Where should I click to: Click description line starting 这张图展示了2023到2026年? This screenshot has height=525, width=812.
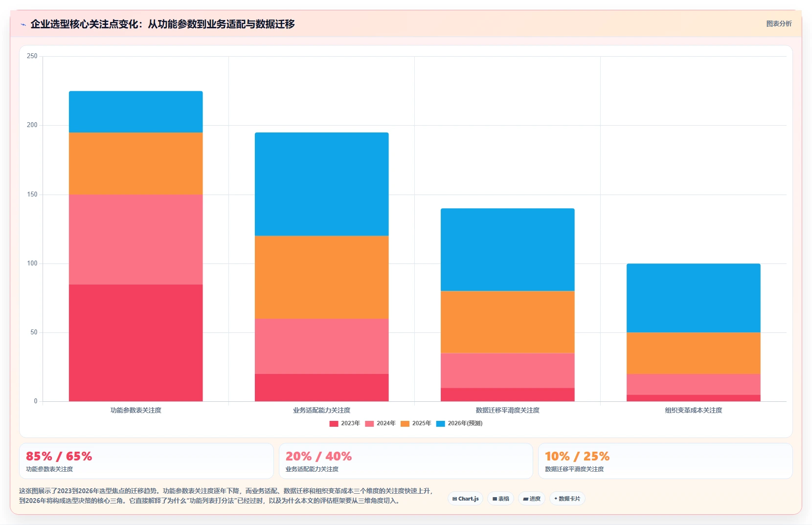(226, 491)
